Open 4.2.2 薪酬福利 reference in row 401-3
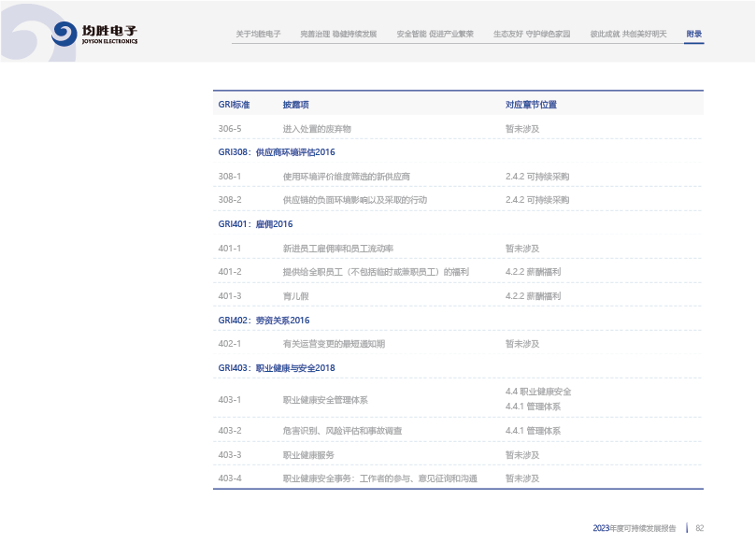The width and height of the screenshot is (756, 557). (533, 296)
